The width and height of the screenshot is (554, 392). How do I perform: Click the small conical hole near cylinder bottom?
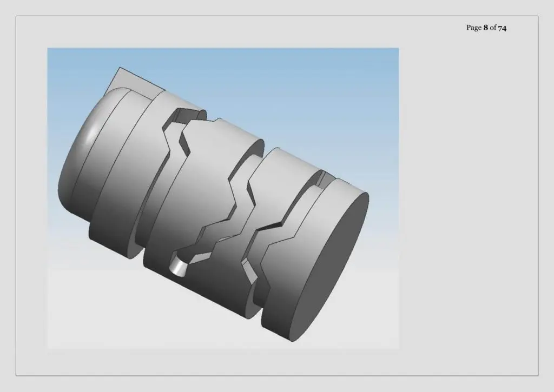tap(178, 267)
